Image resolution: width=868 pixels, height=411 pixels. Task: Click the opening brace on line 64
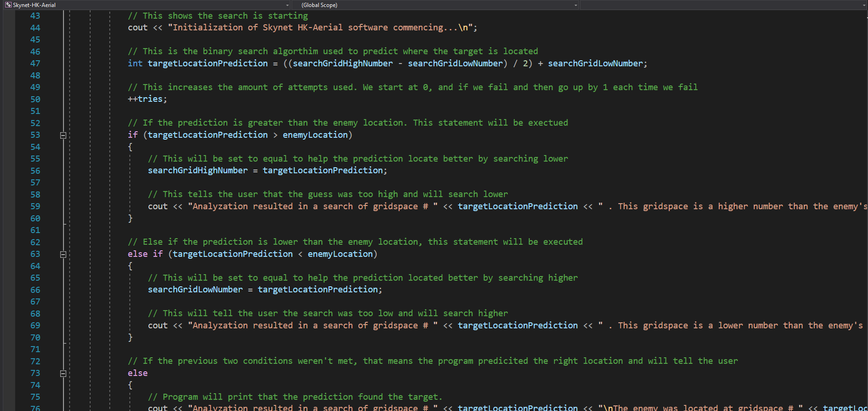click(130, 266)
